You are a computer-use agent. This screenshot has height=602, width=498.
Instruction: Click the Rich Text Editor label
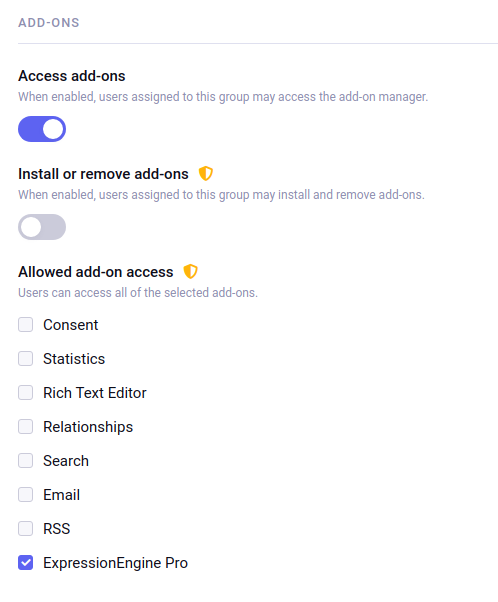tap(95, 393)
